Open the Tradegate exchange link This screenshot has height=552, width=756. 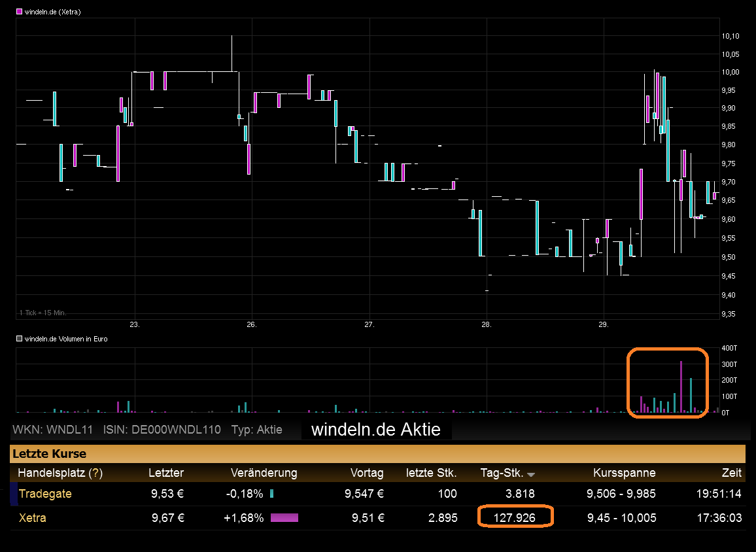[x=45, y=494]
